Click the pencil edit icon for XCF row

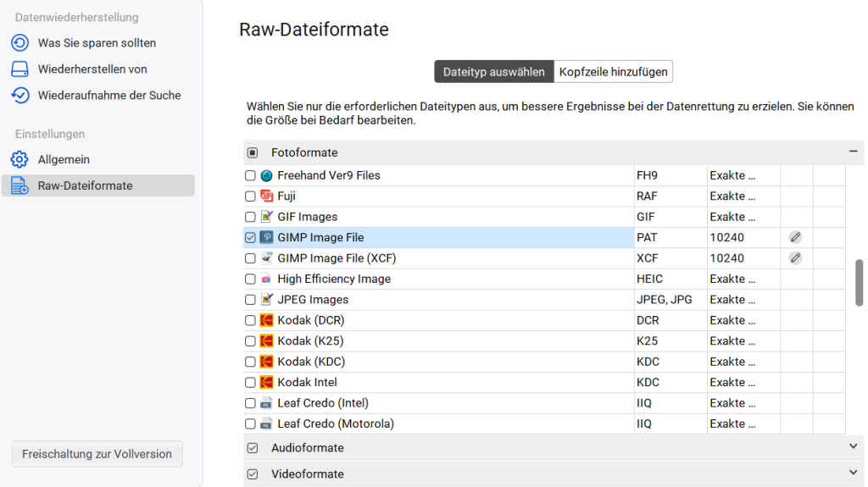tap(795, 258)
